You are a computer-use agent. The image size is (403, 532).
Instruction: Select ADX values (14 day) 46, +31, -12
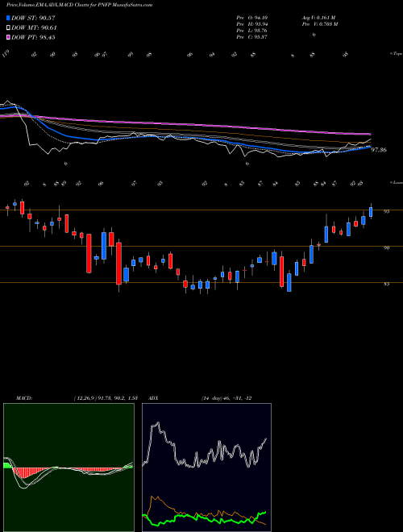point(226,398)
